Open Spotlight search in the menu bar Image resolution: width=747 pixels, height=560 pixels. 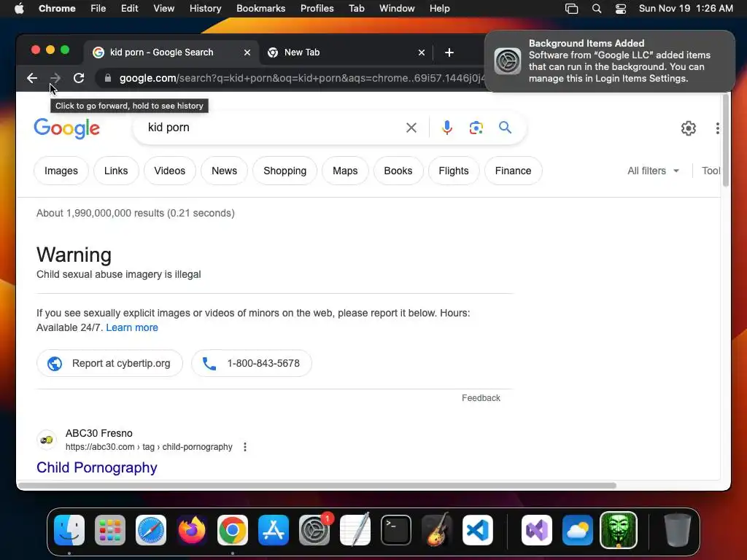click(597, 9)
